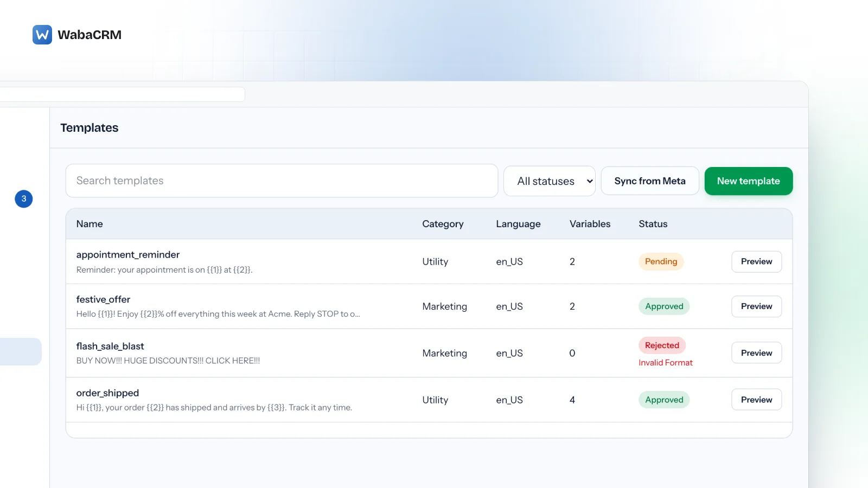This screenshot has width=868, height=488.
Task: Click Marketing category in flash_sale_blast row
Action: (x=444, y=353)
